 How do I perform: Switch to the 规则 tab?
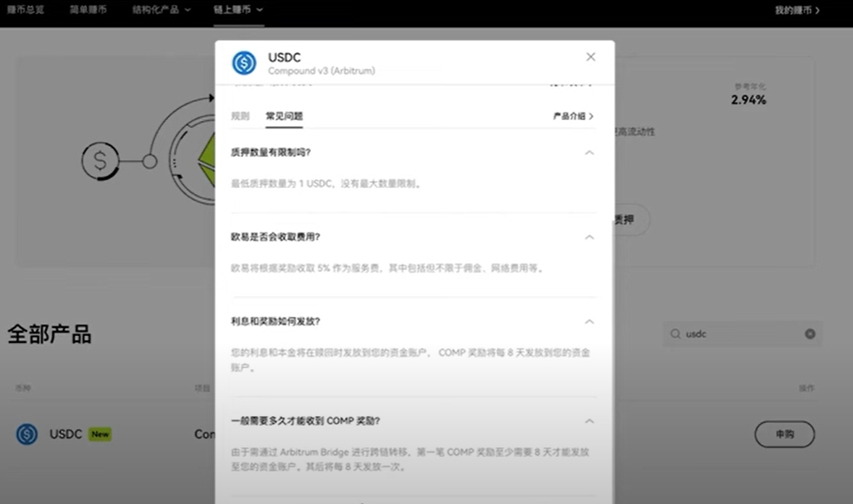pyautogui.click(x=240, y=116)
